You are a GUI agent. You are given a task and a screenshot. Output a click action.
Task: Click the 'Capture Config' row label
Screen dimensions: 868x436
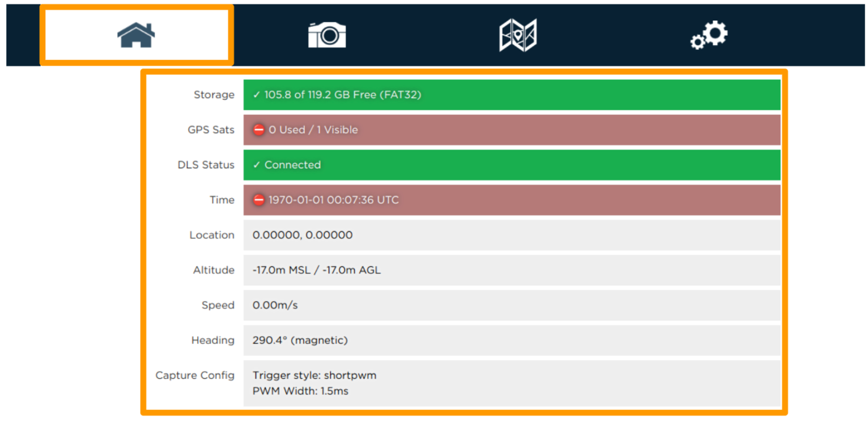click(195, 375)
